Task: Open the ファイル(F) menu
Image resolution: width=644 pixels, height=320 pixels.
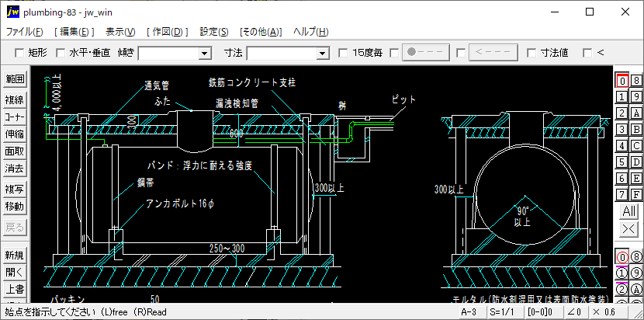Action: click(25, 32)
